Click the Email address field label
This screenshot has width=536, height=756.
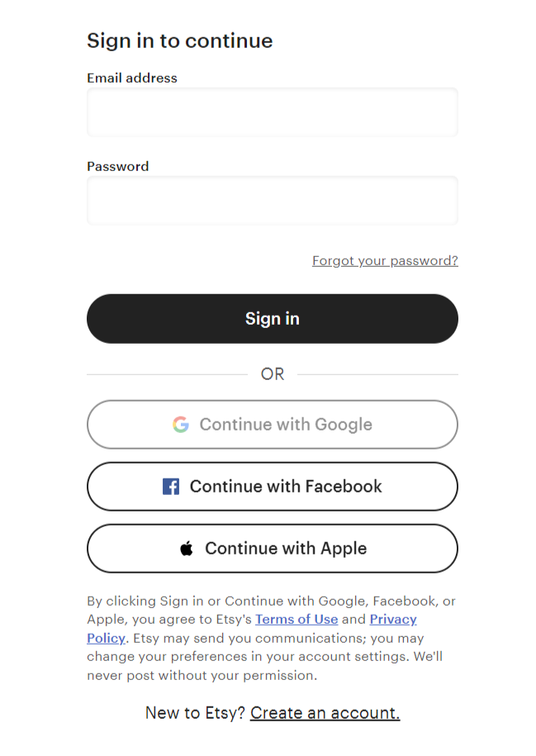tap(132, 78)
